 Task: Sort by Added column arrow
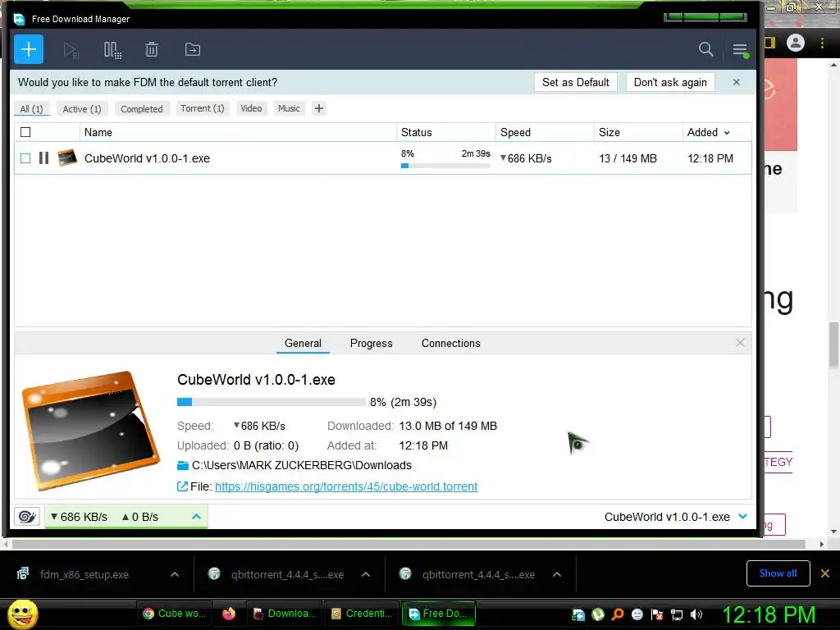point(727,132)
